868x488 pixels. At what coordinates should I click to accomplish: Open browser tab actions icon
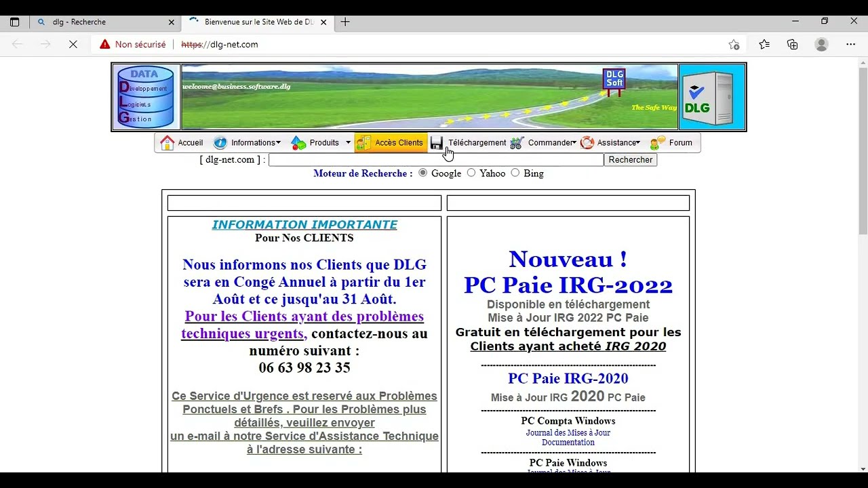click(x=14, y=22)
